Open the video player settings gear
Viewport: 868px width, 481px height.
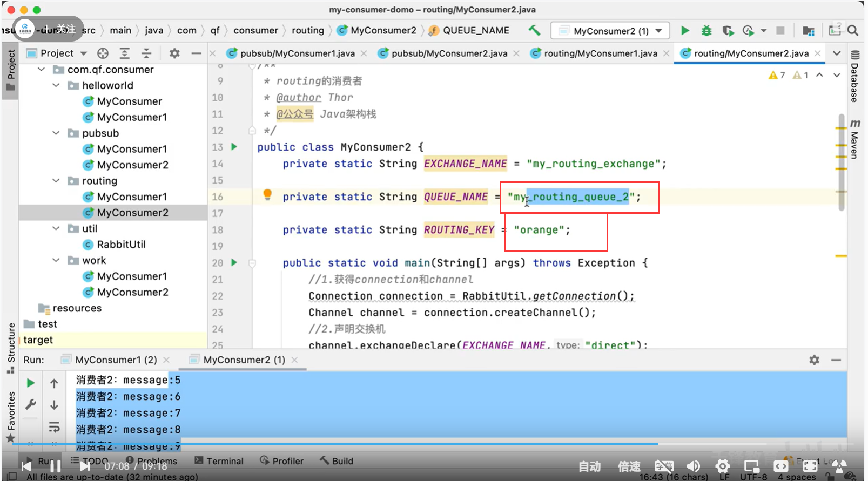(723, 466)
